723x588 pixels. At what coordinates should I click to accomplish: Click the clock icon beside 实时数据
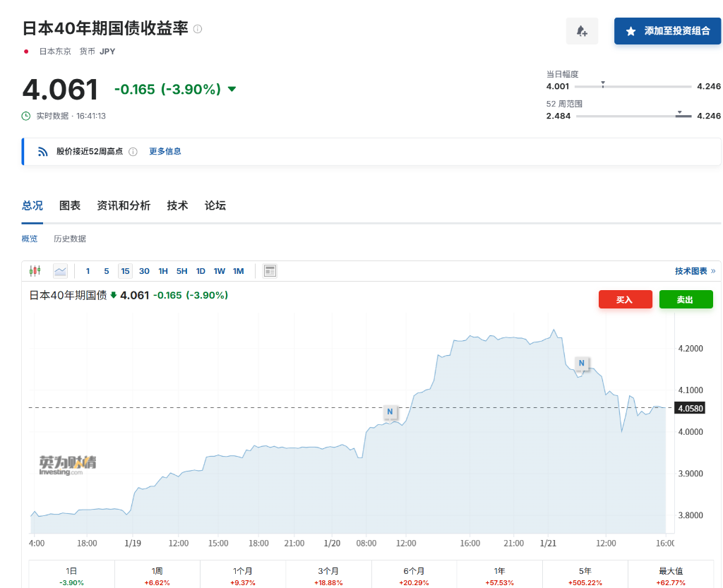pyautogui.click(x=25, y=115)
